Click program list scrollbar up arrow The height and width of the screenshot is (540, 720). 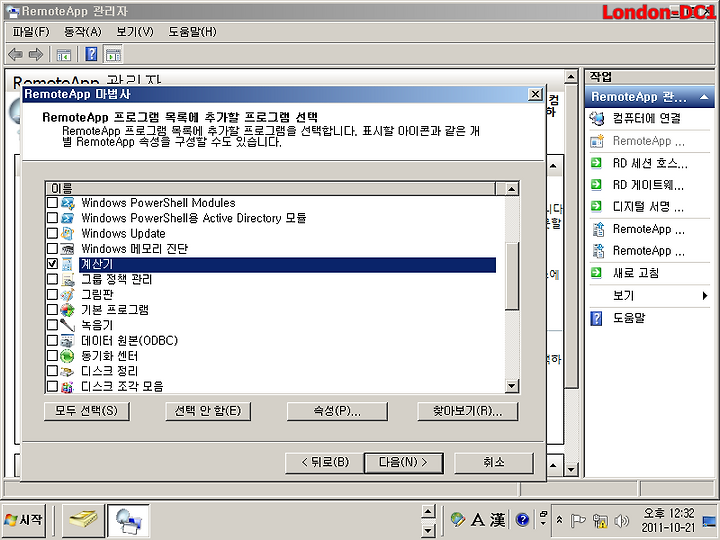[x=512, y=189]
